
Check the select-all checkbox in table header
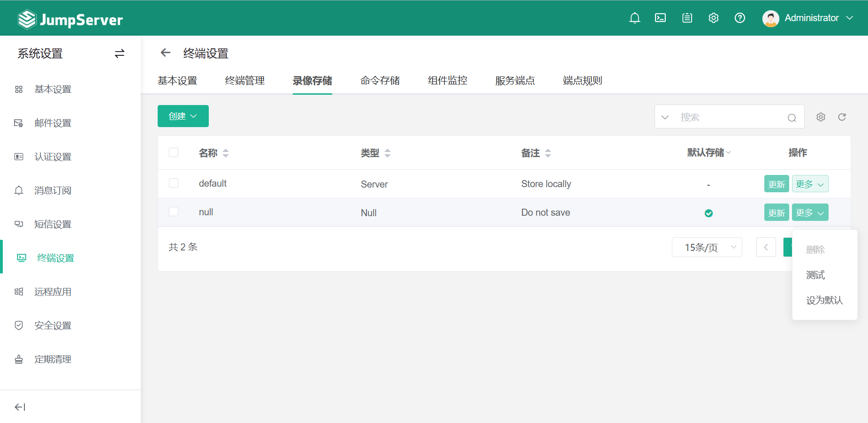tap(174, 152)
